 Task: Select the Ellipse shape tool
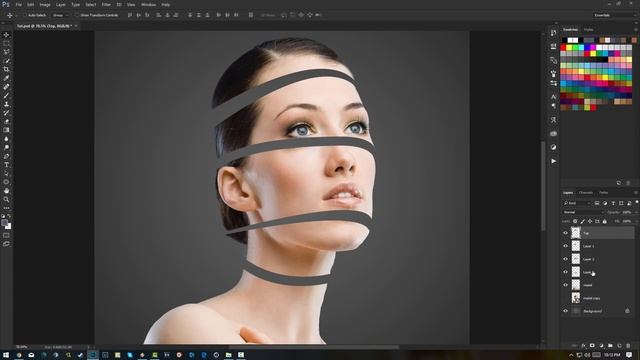6,182
